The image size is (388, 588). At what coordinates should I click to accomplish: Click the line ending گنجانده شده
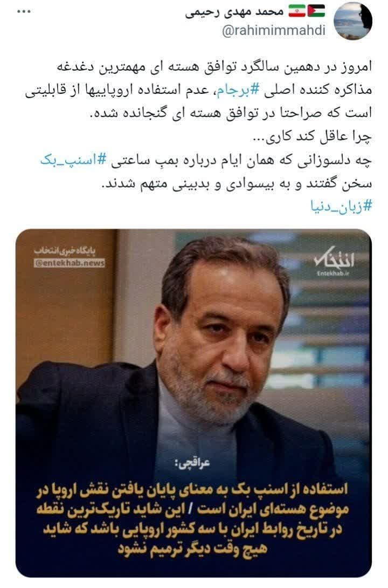[231, 114]
